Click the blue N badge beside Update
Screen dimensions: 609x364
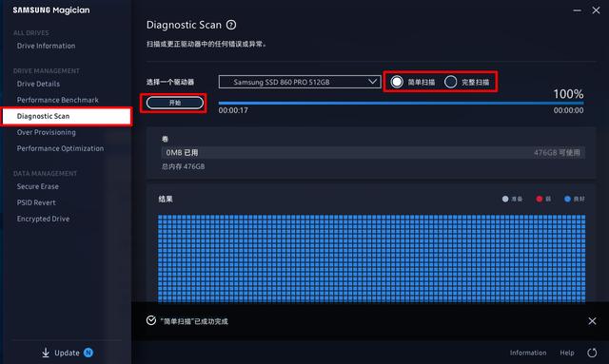point(88,353)
